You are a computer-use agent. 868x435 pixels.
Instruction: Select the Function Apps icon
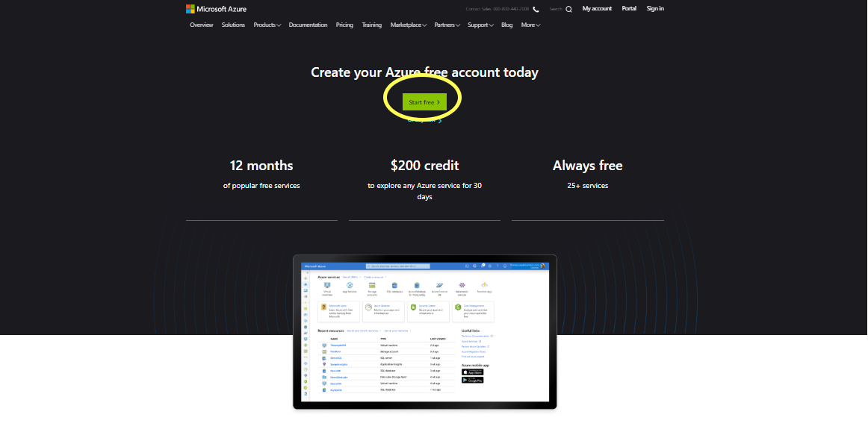(485, 284)
